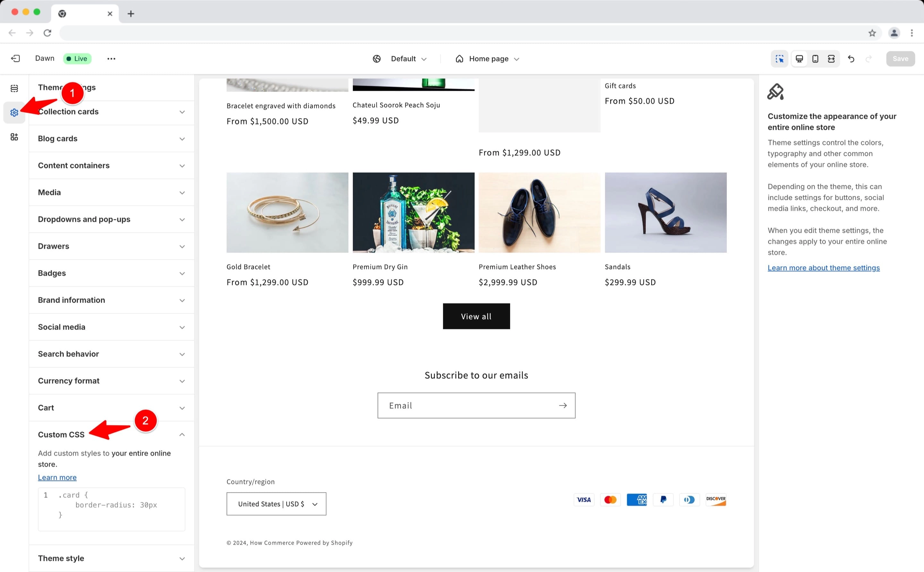This screenshot has width=924, height=572.
Task: Expand the Media settings
Action: [x=111, y=192]
